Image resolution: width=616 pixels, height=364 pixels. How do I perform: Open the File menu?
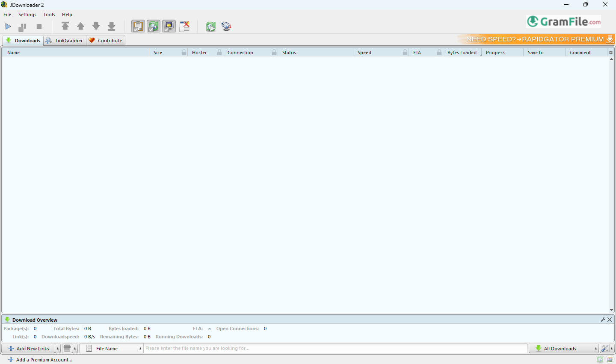pos(7,15)
